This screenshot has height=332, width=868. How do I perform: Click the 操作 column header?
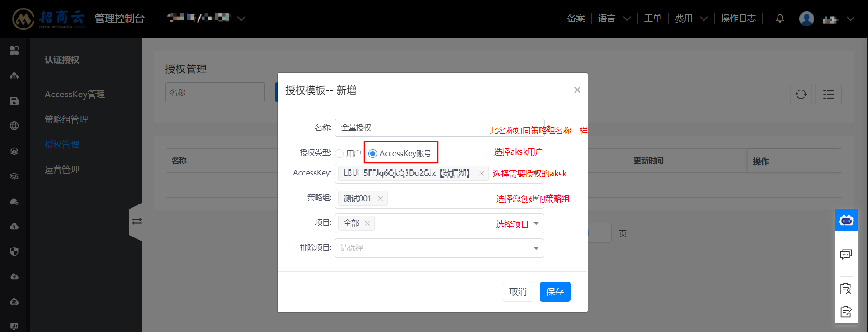click(x=761, y=161)
